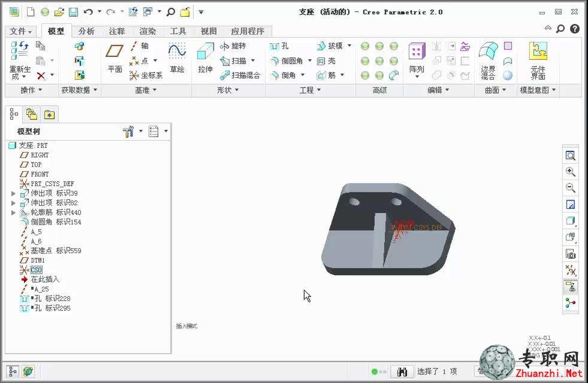Select DTM1 in the model tree

point(38,260)
